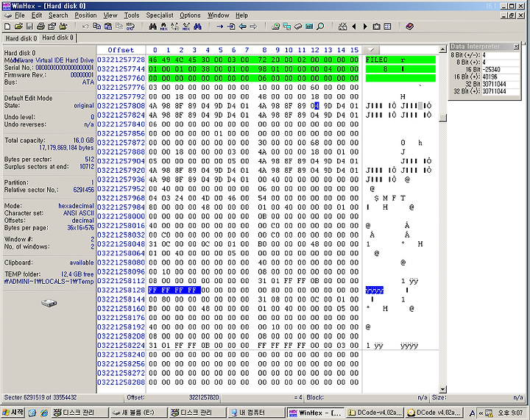
Task: Click the scrollbar up arrow
Action: [442, 49]
